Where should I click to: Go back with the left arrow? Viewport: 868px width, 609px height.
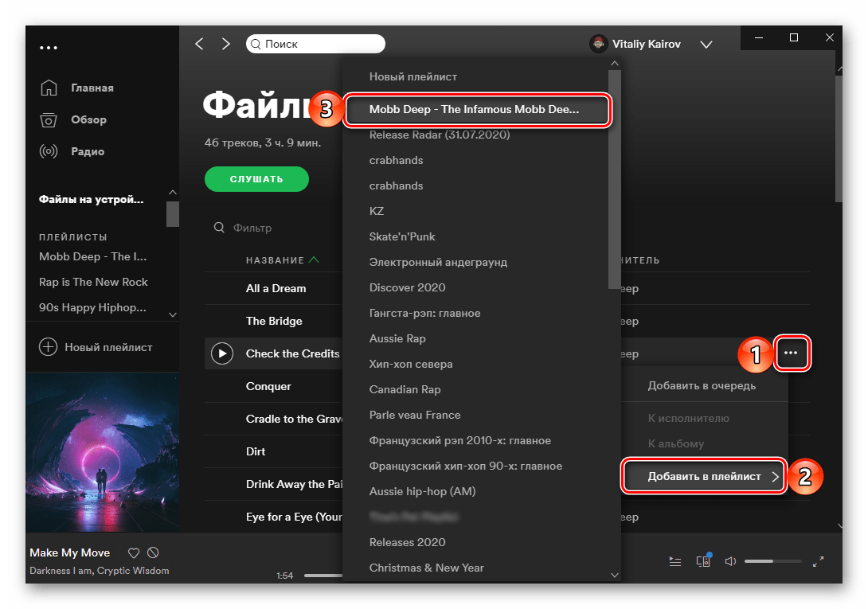coord(199,44)
